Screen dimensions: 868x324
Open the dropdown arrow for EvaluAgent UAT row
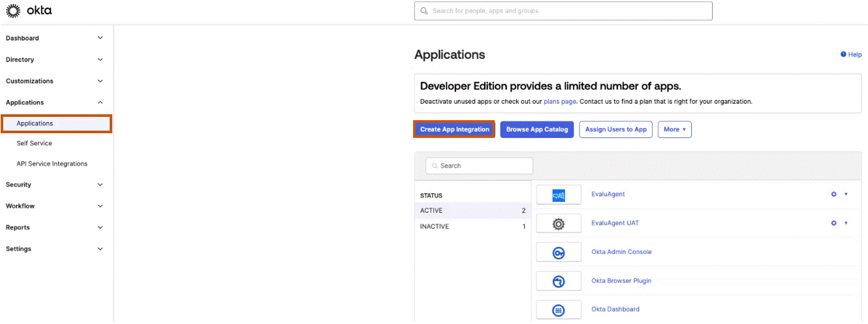(846, 223)
